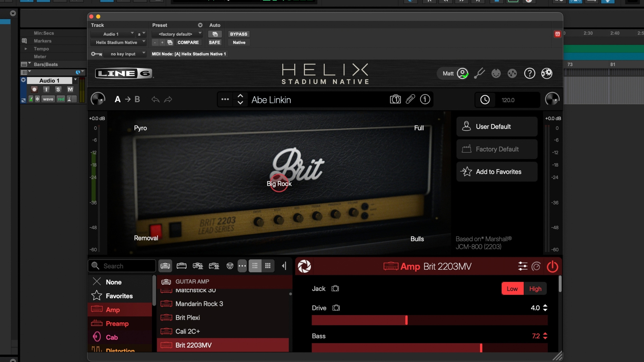This screenshot has height=362, width=644.
Task: Click the paperclip attachment icon
Action: point(410,99)
